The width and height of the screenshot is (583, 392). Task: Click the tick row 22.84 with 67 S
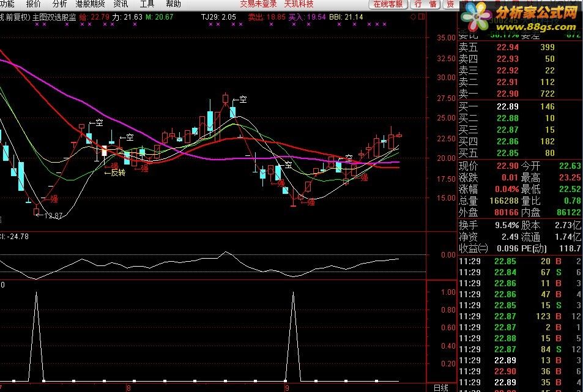pos(520,272)
